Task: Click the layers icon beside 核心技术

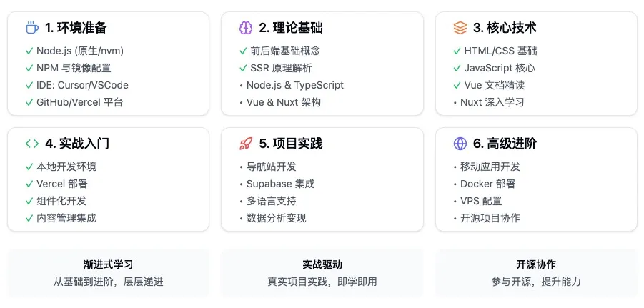Action: point(460,28)
